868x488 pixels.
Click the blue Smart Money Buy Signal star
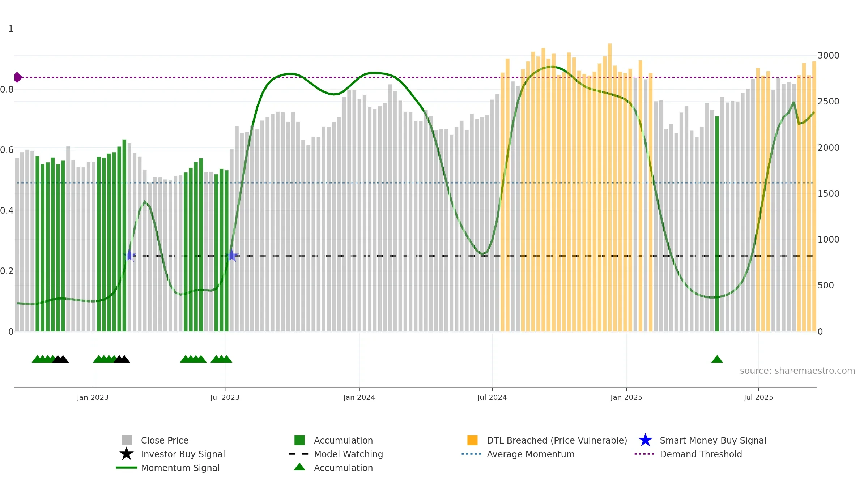point(645,440)
